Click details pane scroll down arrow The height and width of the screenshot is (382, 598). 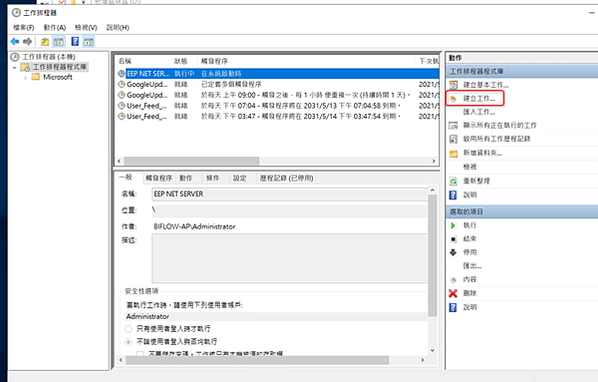pos(432,350)
